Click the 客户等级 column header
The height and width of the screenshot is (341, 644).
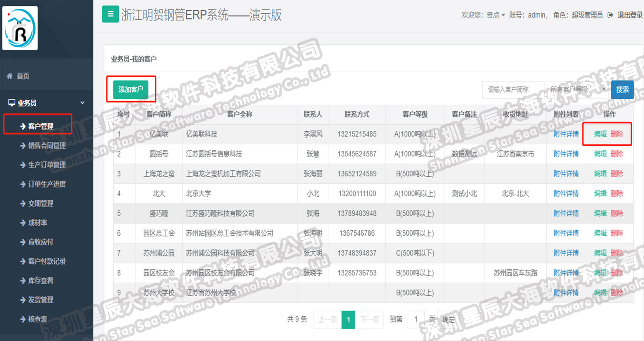415,114
